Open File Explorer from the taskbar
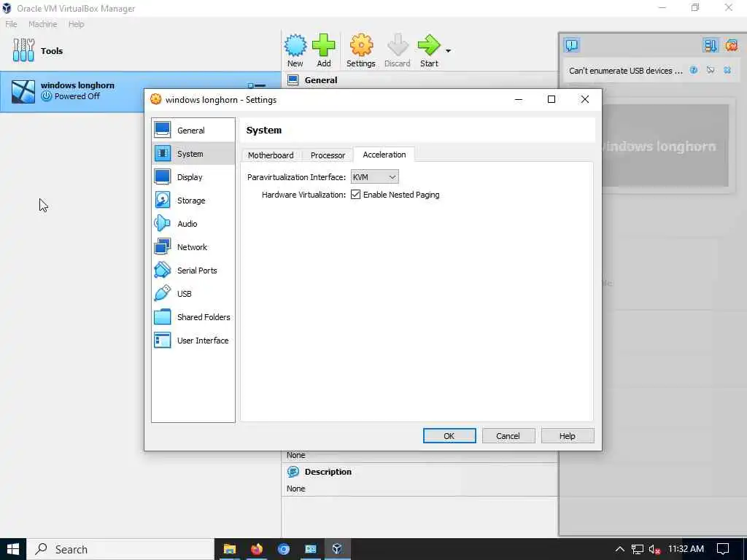 [230, 549]
